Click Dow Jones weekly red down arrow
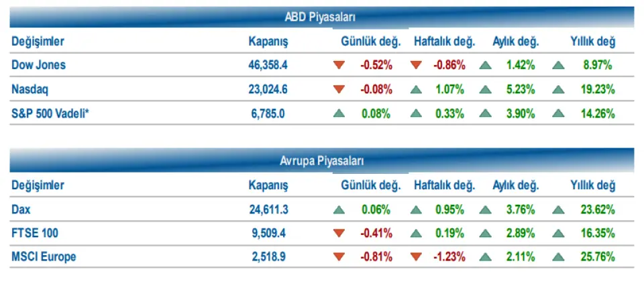 416,66
